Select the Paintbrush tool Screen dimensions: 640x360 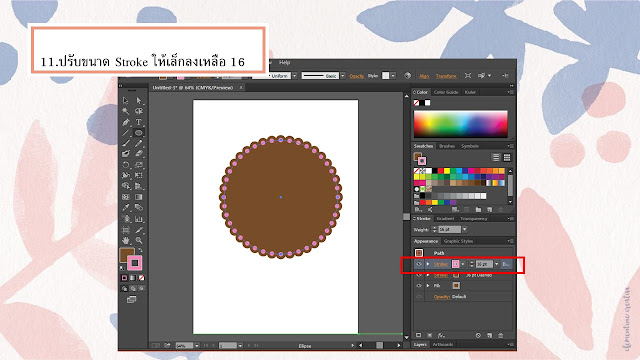tap(126, 143)
